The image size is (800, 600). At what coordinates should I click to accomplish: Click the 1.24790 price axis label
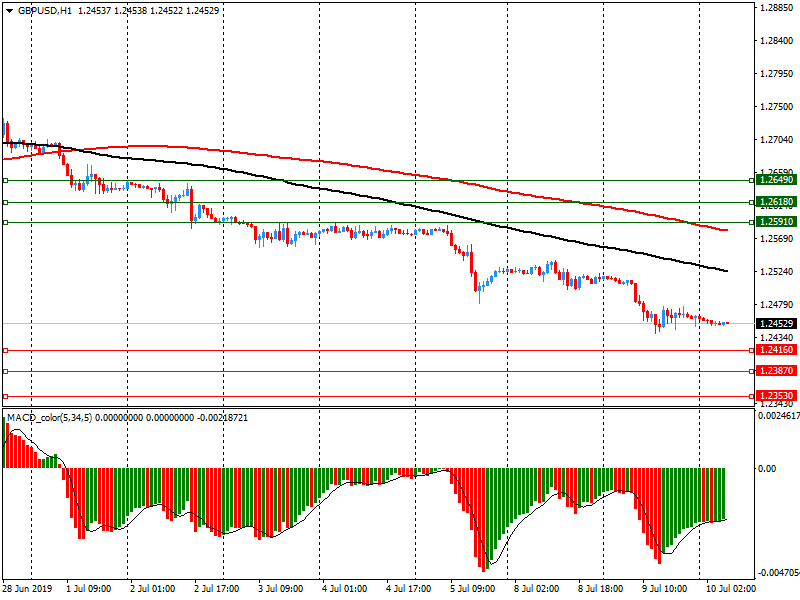(777, 305)
